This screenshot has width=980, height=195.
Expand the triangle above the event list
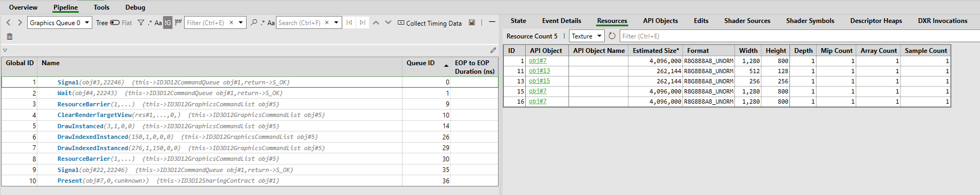click(5, 50)
